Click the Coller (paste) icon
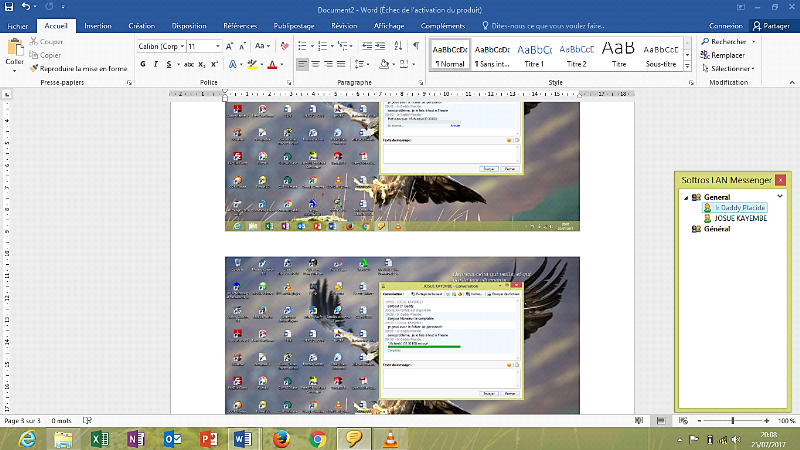This screenshot has height=450, width=800. coord(14,51)
